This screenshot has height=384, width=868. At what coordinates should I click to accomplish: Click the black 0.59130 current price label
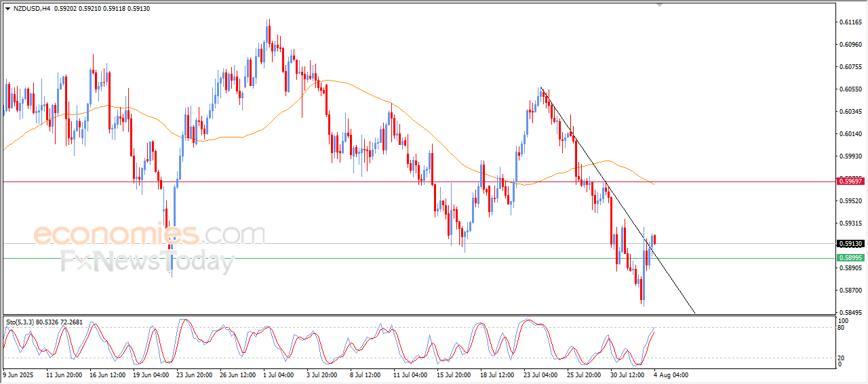pyautogui.click(x=850, y=244)
